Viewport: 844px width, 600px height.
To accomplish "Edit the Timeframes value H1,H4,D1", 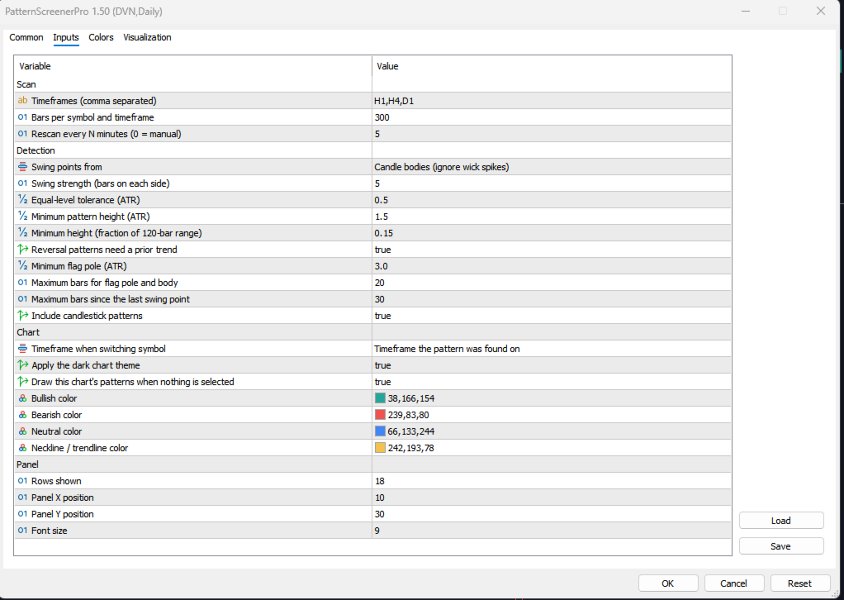I will tap(552, 101).
